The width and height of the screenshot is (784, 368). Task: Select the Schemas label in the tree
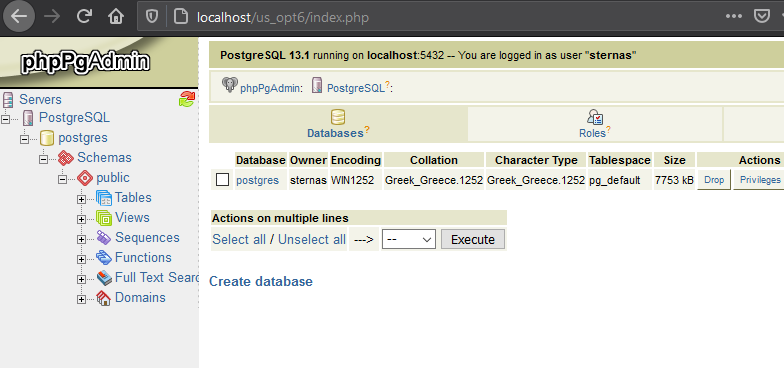[104, 158]
